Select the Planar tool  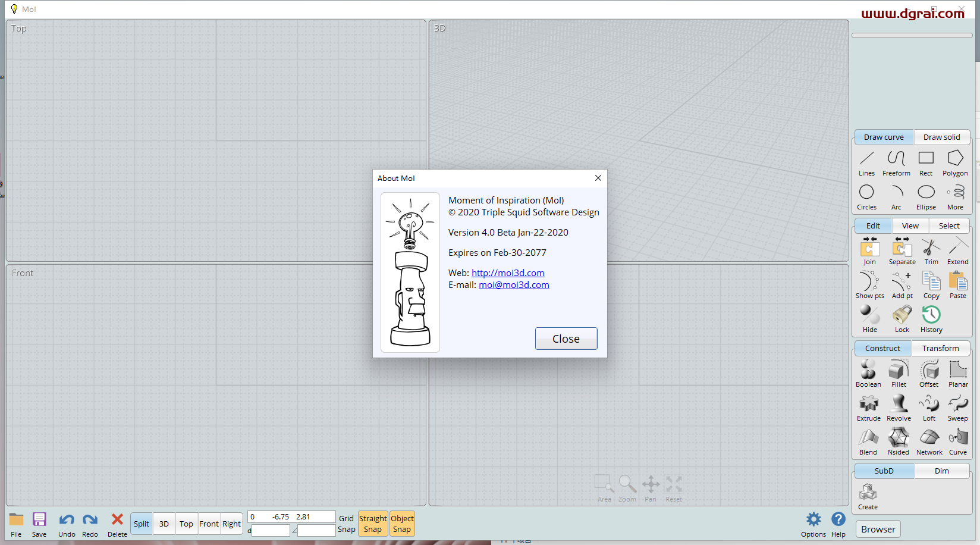pos(958,374)
